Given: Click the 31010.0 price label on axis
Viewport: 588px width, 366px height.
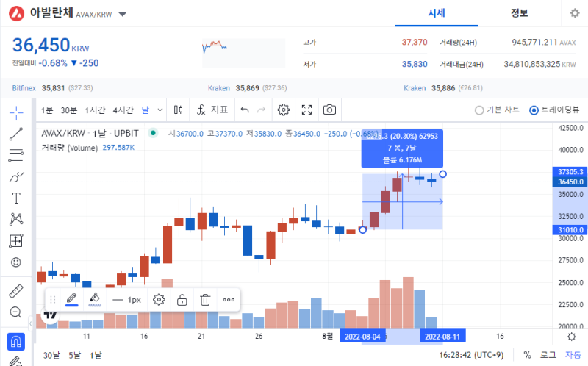Looking at the screenshot, I should click(570, 230).
